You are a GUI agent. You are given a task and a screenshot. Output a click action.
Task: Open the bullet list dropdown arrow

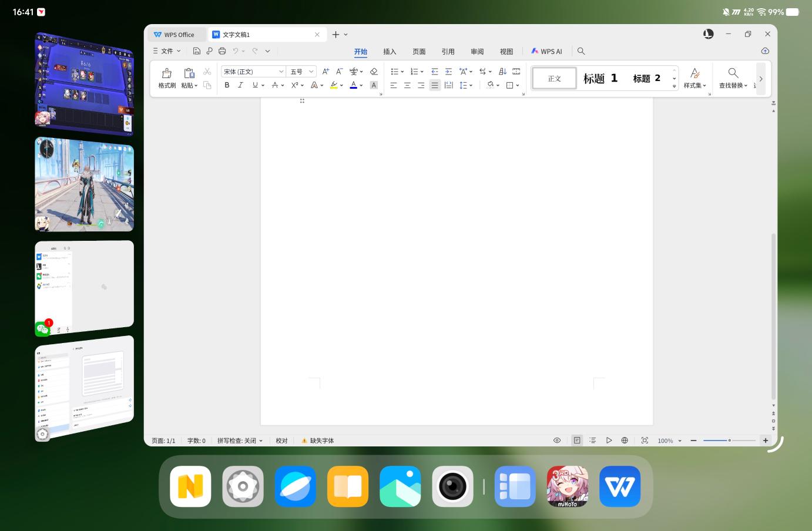coord(402,72)
